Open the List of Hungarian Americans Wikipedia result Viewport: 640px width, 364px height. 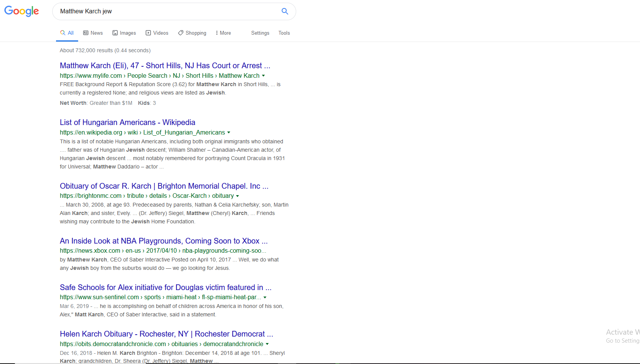[127, 122]
